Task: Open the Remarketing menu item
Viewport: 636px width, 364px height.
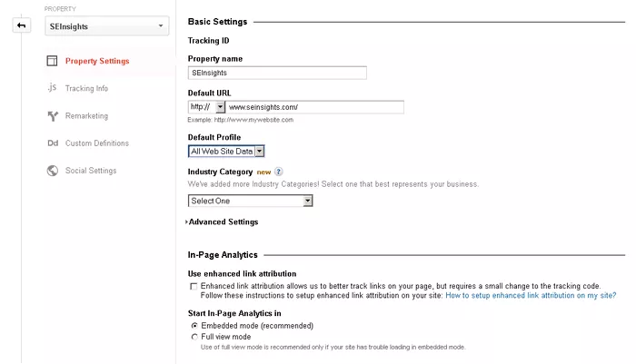Action: (86, 116)
